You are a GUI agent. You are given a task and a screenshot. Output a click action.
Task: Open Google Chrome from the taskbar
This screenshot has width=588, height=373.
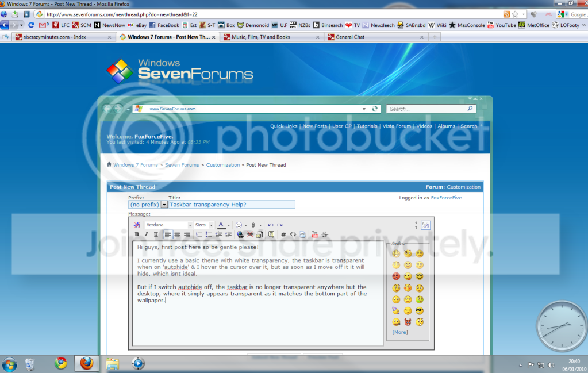[61, 363]
